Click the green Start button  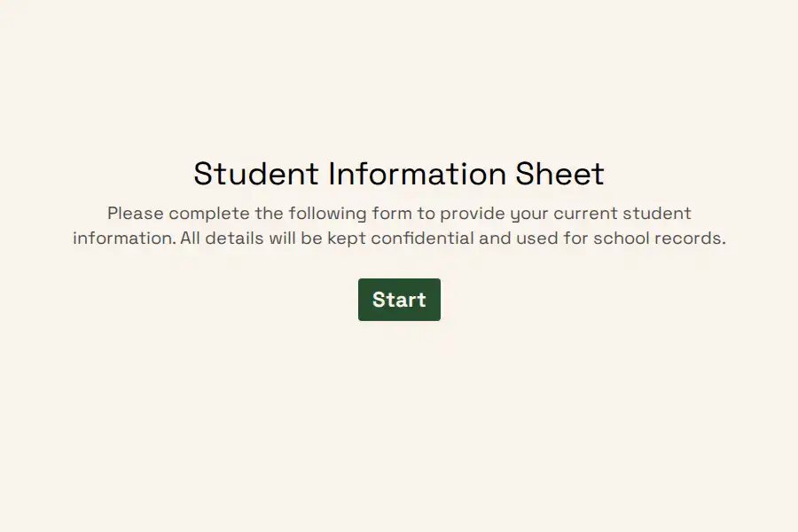coord(399,300)
